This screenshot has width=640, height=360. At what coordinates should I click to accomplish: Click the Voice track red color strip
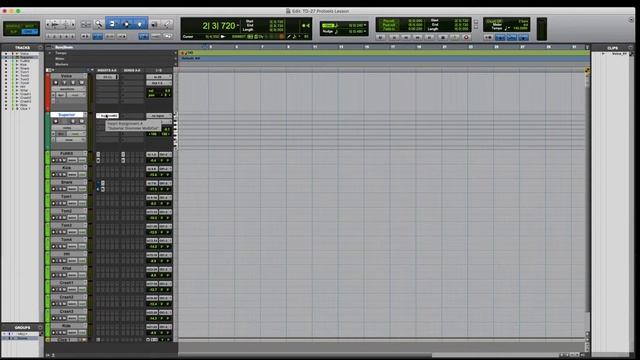pyautogui.click(x=47, y=92)
